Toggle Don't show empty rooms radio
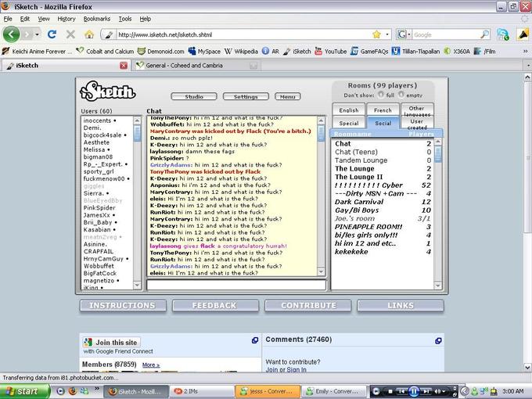Image resolution: width=532 pixels, height=399 pixels. pyautogui.click(x=401, y=95)
